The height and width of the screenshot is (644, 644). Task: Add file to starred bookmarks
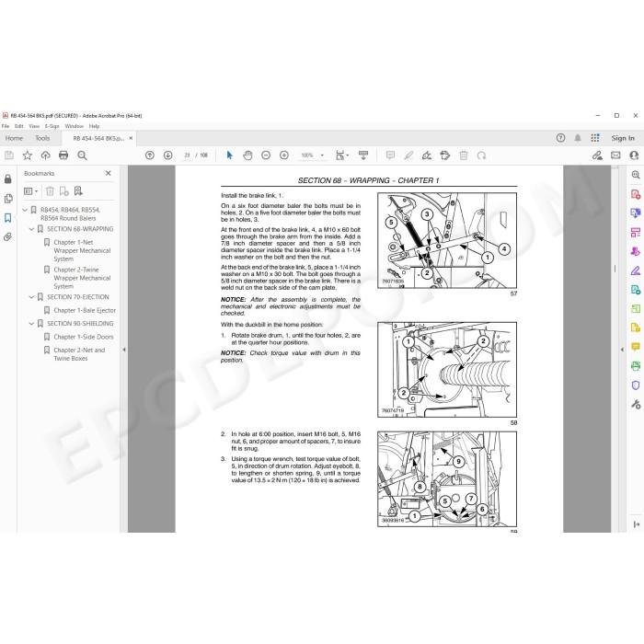[x=27, y=155]
